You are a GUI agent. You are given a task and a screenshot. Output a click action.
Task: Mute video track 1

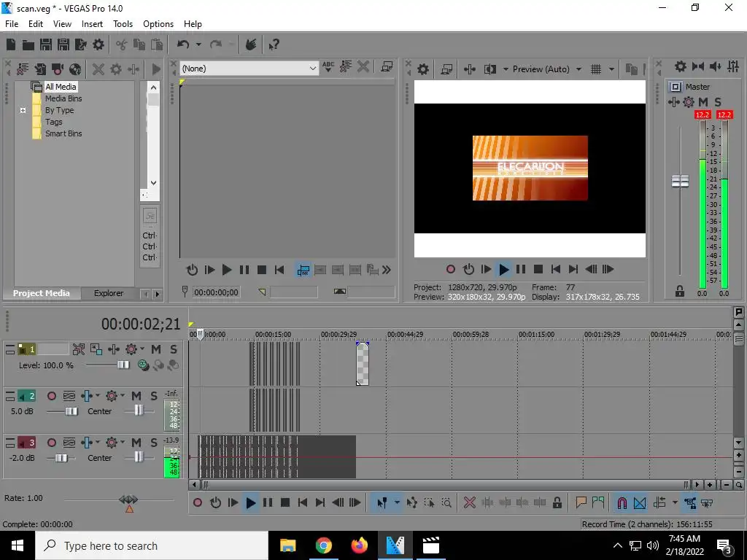(156, 349)
